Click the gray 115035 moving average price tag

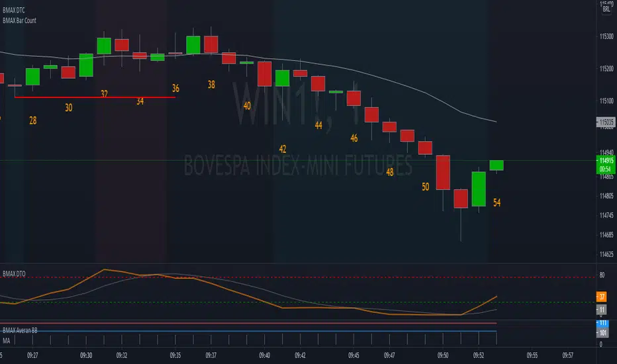coord(606,122)
